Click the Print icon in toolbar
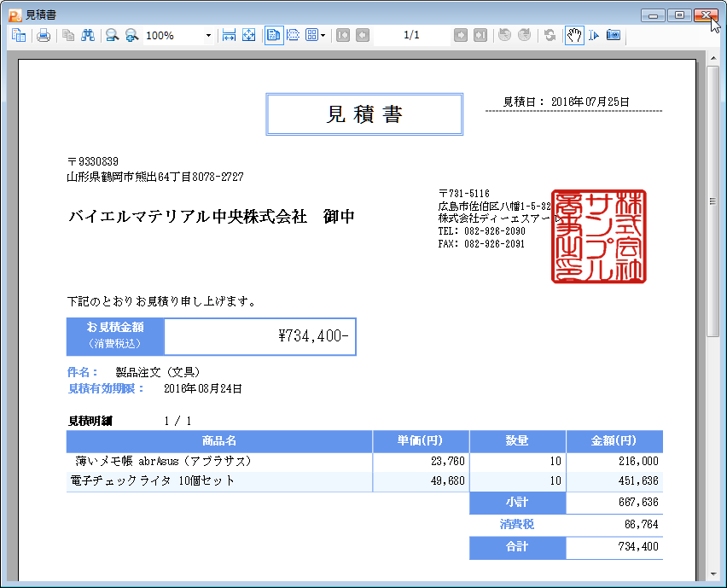This screenshot has width=727, height=588. 44,36
